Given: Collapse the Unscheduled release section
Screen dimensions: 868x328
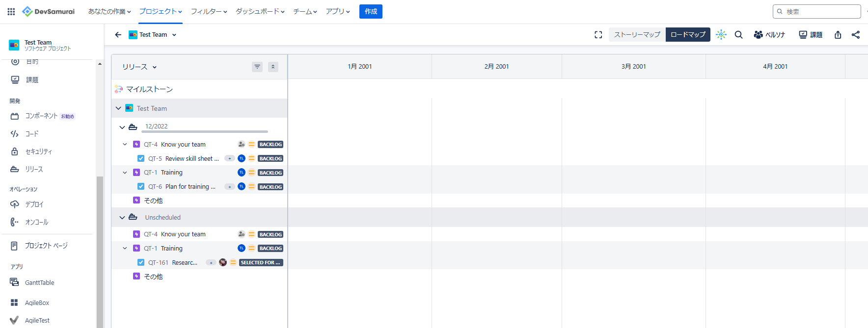Looking at the screenshot, I should coord(122,218).
